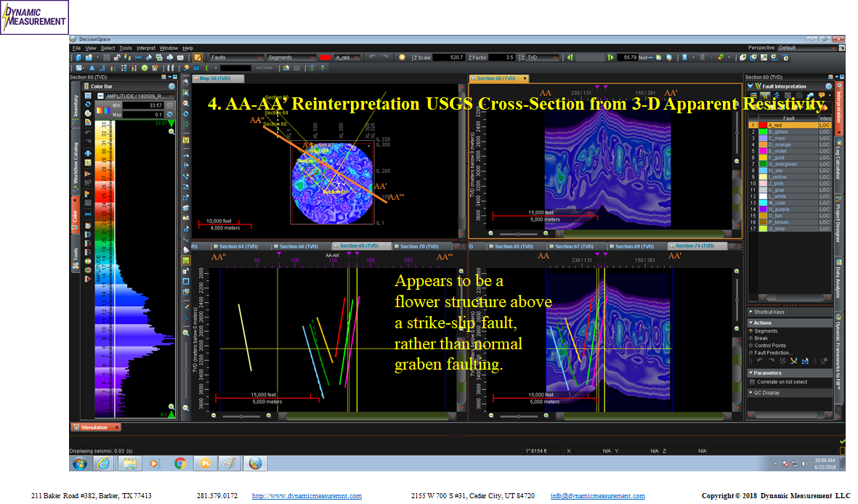Image resolution: width=858 pixels, height=504 pixels.
Task: Click the redo arrow in main toolbar
Action: 386,57
